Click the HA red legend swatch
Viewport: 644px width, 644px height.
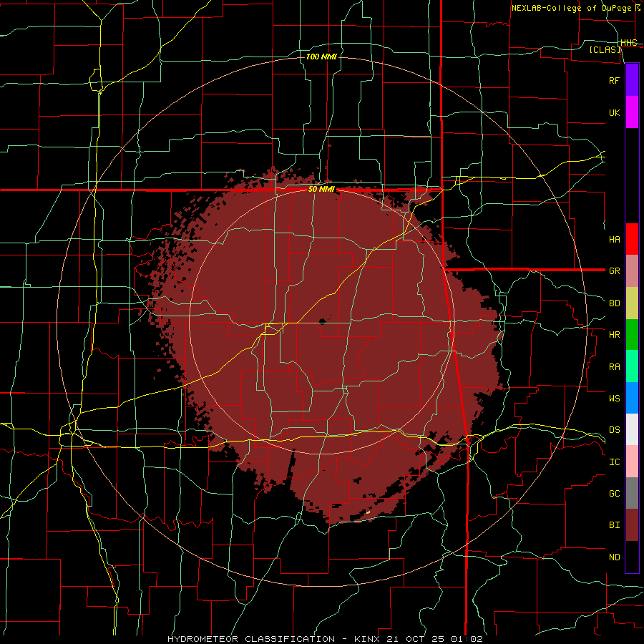pos(632,239)
